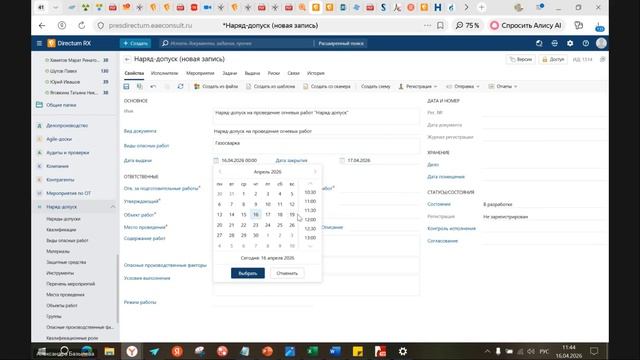
Task: Switch to the Исполнители tab
Action: pyautogui.click(x=164, y=73)
